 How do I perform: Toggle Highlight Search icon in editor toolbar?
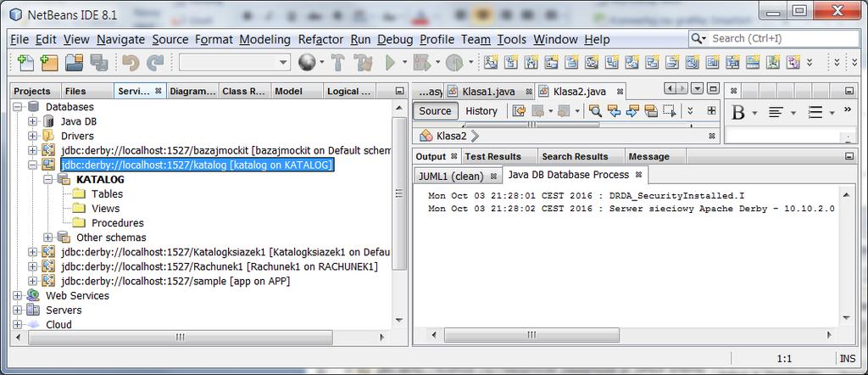pos(651,111)
